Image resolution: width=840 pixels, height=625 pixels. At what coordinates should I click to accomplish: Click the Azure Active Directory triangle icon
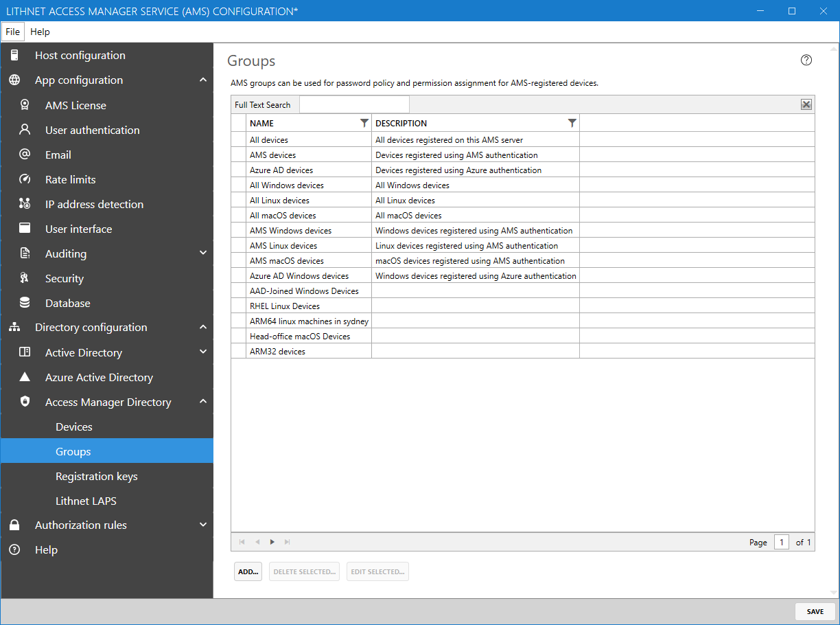[25, 377]
